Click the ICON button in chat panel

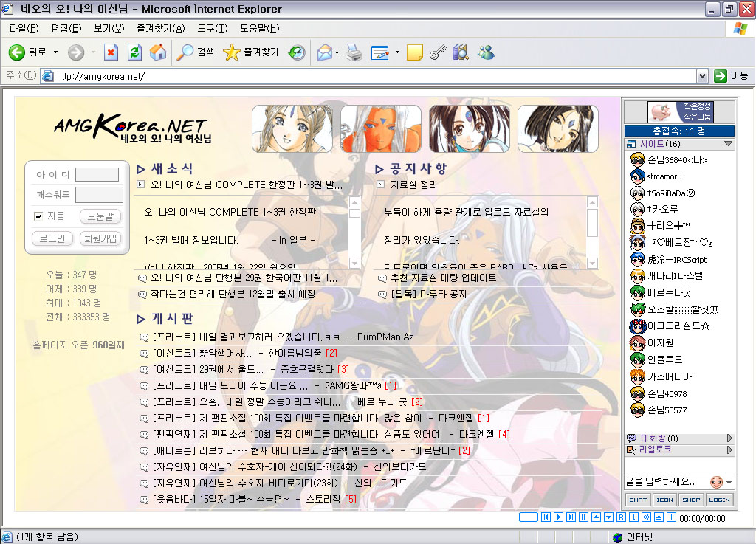(664, 500)
